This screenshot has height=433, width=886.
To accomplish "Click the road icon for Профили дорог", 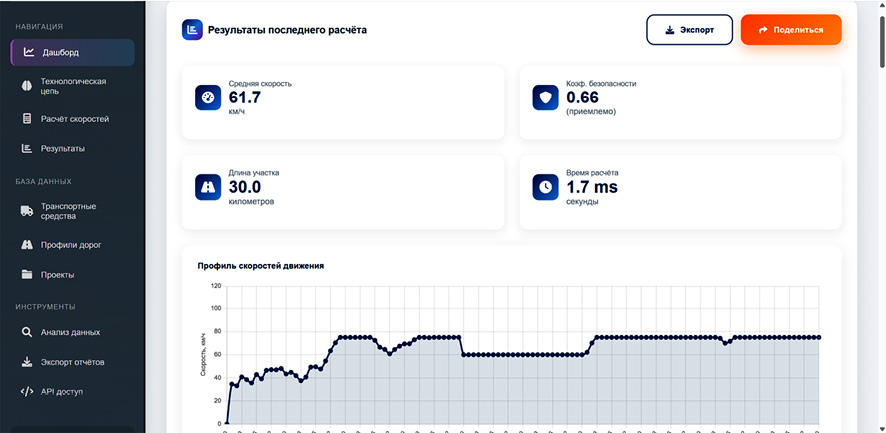I will pyautogui.click(x=27, y=245).
